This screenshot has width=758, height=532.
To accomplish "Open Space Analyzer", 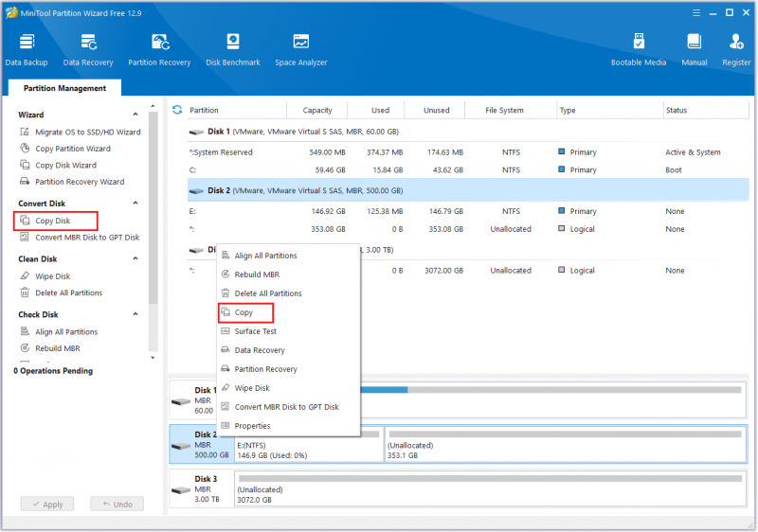I will 300,50.
